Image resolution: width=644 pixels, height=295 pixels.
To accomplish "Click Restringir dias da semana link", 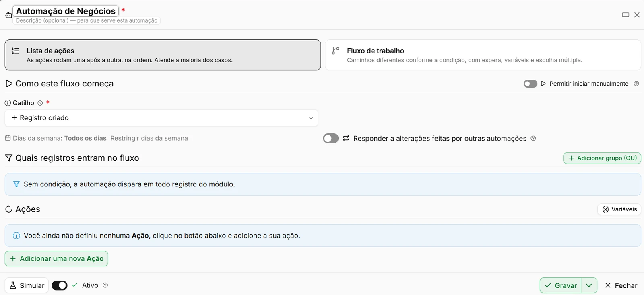I will point(149,138).
